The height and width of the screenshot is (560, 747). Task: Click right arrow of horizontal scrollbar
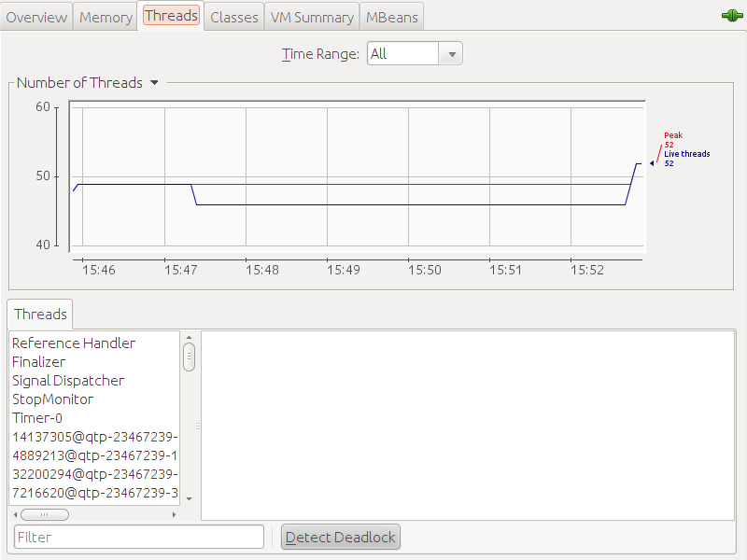(x=174, y=514)
